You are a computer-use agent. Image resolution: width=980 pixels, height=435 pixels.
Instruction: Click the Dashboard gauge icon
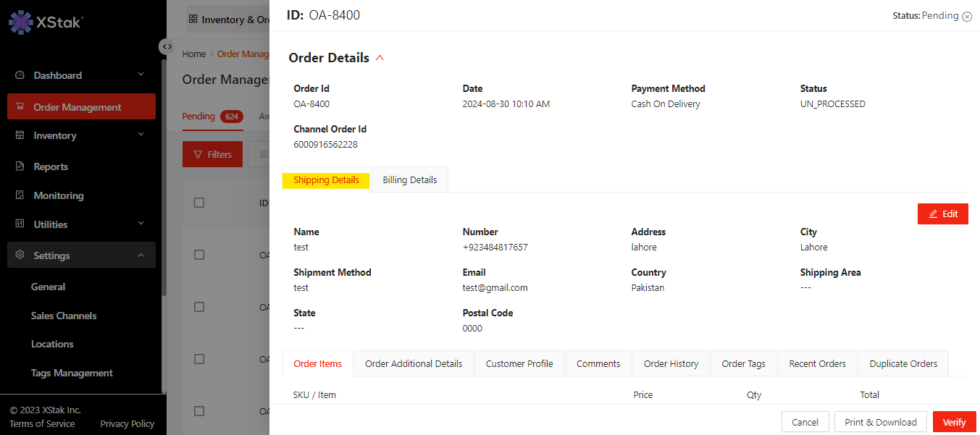[x=20, y=75]
